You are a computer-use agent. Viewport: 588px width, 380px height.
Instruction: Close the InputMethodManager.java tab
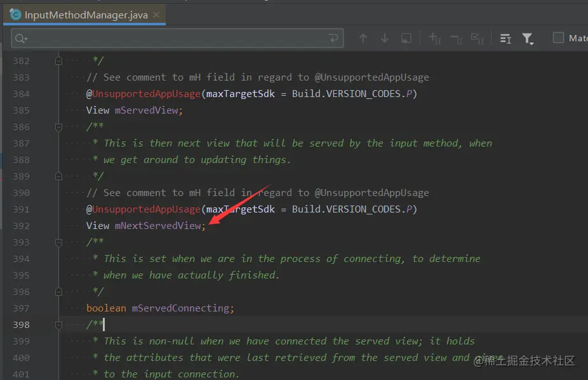click(x=156, y=15)
